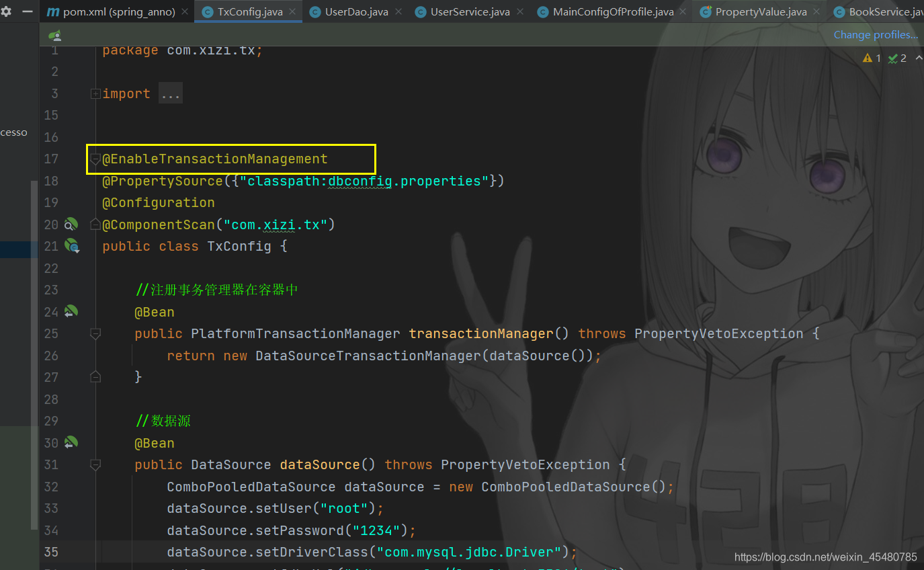Toggle fold end marker on line 27
This screenshot has width=924, height=570.
[x=95, y=377]
